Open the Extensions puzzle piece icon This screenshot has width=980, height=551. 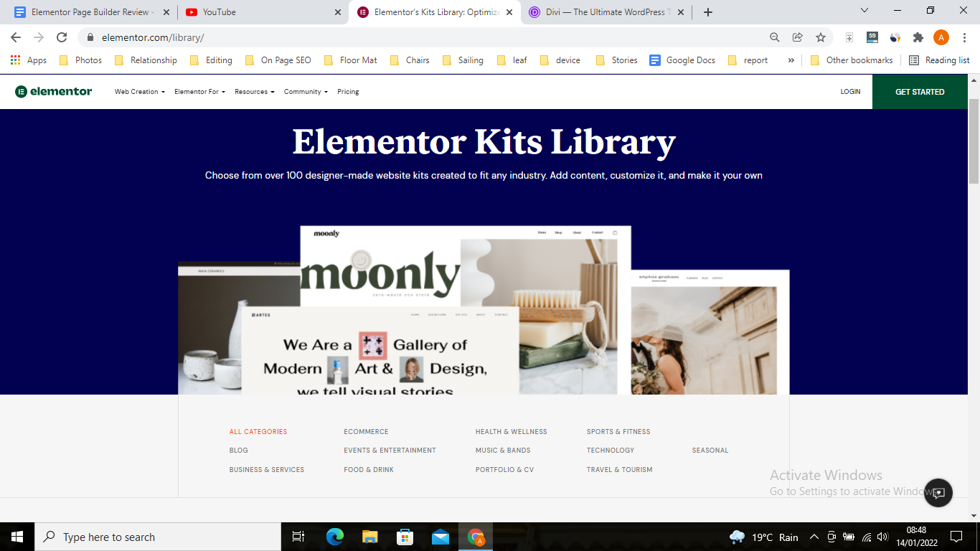click(x=918, y=37)
